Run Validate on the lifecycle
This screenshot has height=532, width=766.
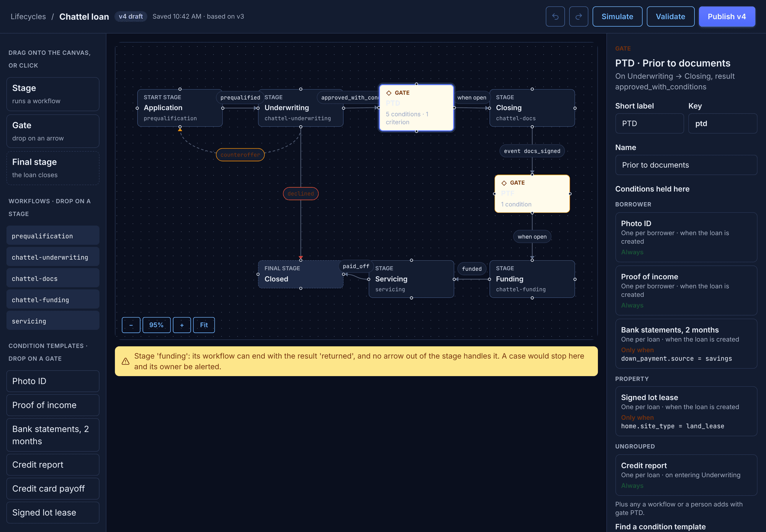click(670, 16)
